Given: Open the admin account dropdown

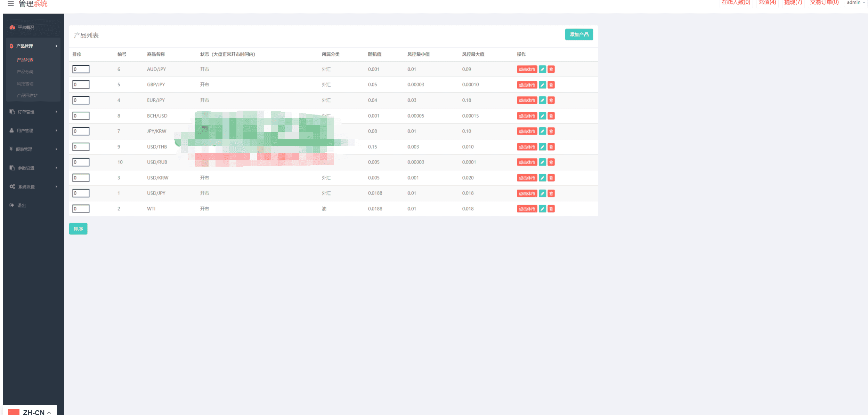Looking at the screenshot, I should point(856,3).
